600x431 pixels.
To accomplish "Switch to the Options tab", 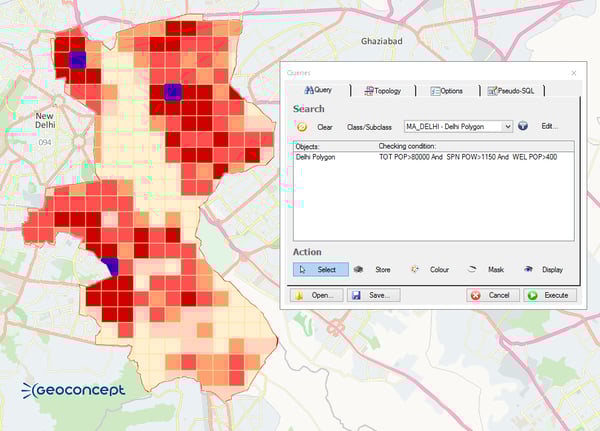I will pos(447,91).
